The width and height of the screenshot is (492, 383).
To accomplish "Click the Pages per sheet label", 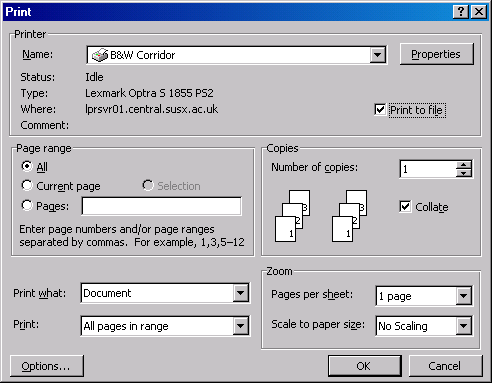I will point(312,294).
